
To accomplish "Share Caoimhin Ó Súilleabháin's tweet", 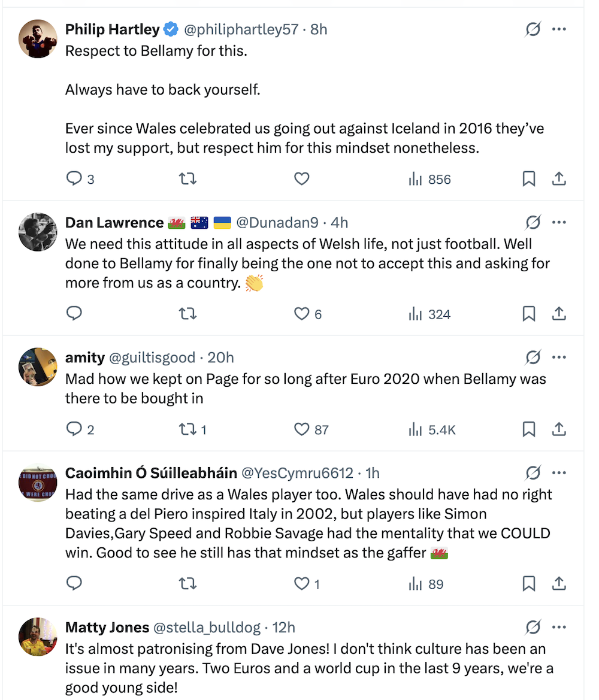I will tap(559, 584).
